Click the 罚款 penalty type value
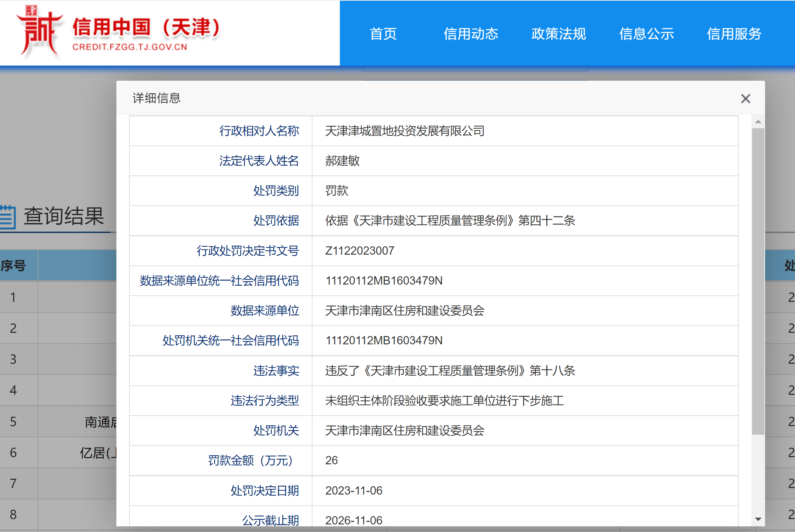The width and height of the screenshot is (795, 532). 337,191
